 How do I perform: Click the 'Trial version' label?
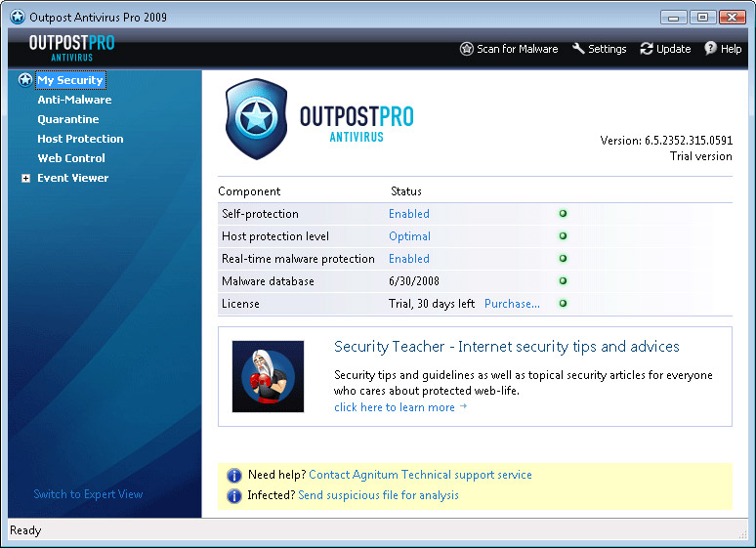701,156
